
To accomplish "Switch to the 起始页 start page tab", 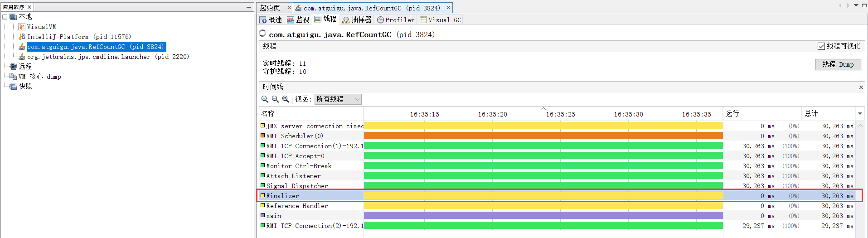I will [270, 8].
